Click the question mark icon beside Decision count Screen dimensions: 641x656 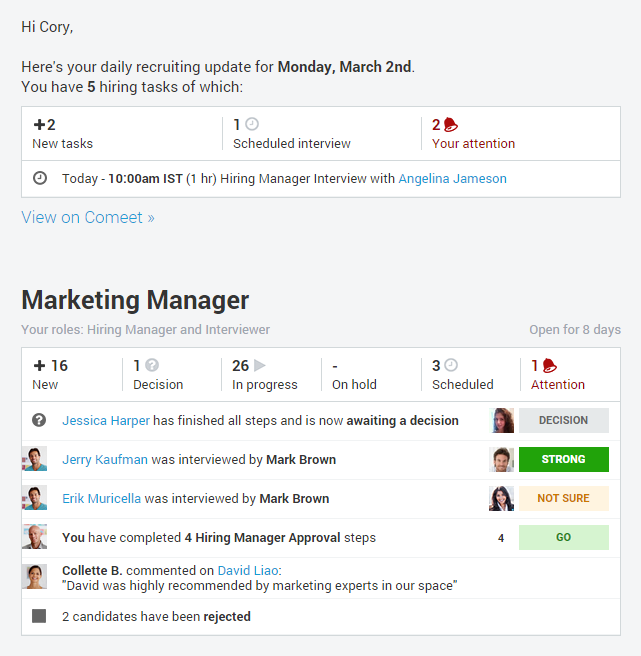click(152, 365)
